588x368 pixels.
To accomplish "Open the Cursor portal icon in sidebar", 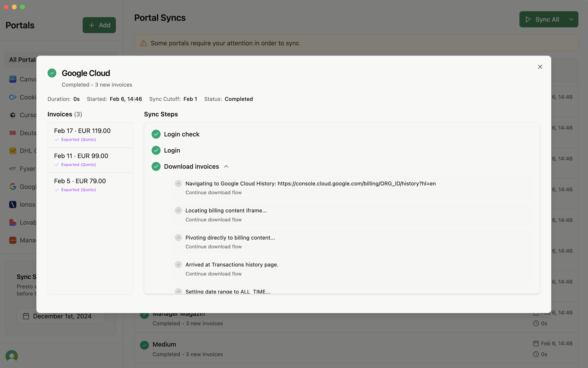I will tap(13, 115).
